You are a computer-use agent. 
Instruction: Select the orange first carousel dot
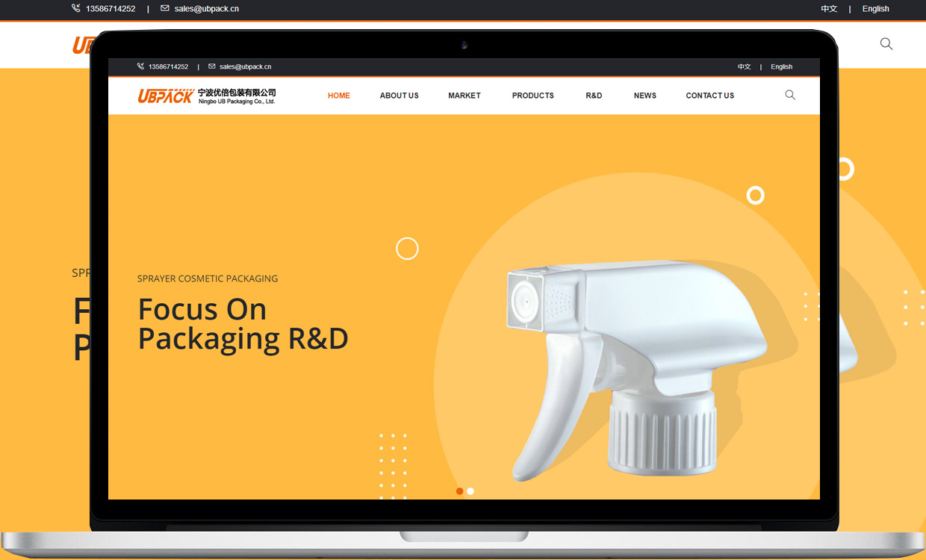pos(460,491)
